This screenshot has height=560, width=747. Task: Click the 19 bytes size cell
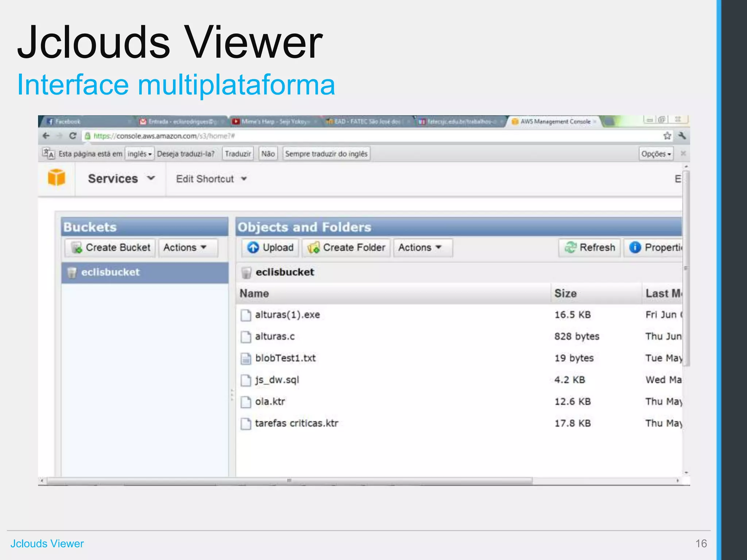click(x=574, y=358)
